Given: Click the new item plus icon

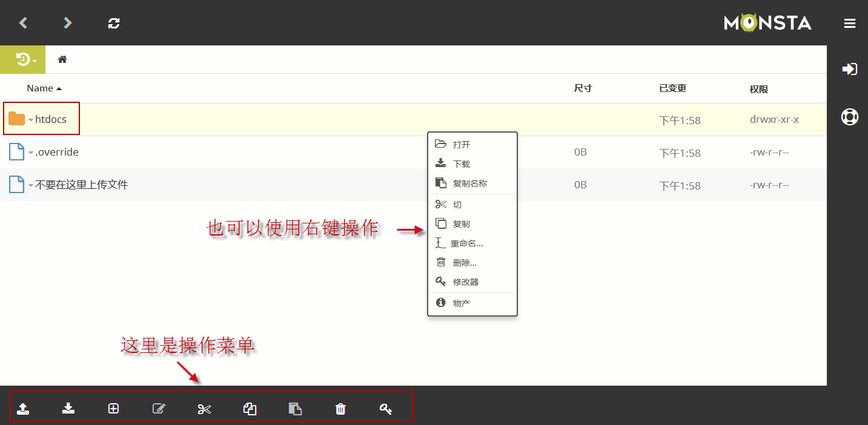Looking at the screenshot, I should [113, 409].
